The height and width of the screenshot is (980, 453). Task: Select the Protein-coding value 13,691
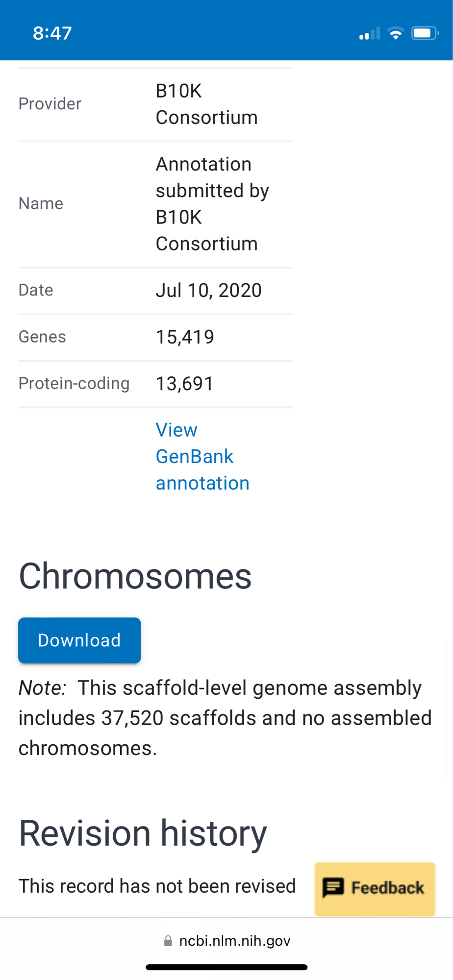click(185, 384)
